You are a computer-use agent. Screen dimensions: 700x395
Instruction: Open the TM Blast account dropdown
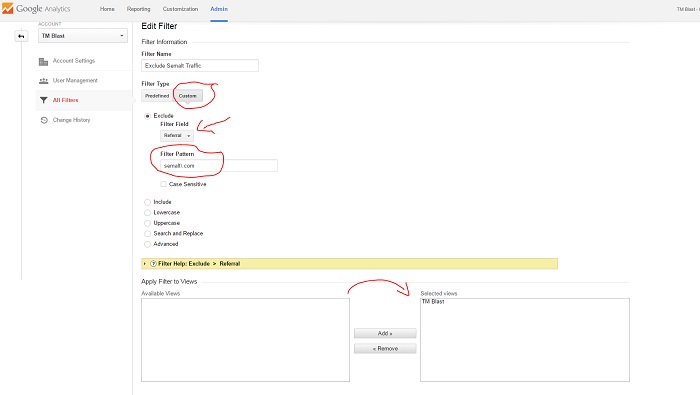83,36
